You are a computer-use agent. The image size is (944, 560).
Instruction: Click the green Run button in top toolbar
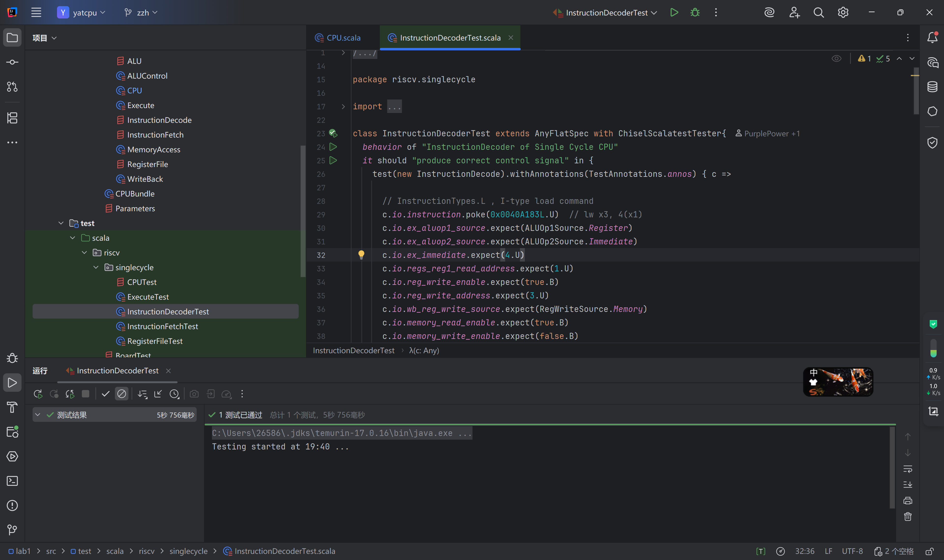click(x=674, y=13)
